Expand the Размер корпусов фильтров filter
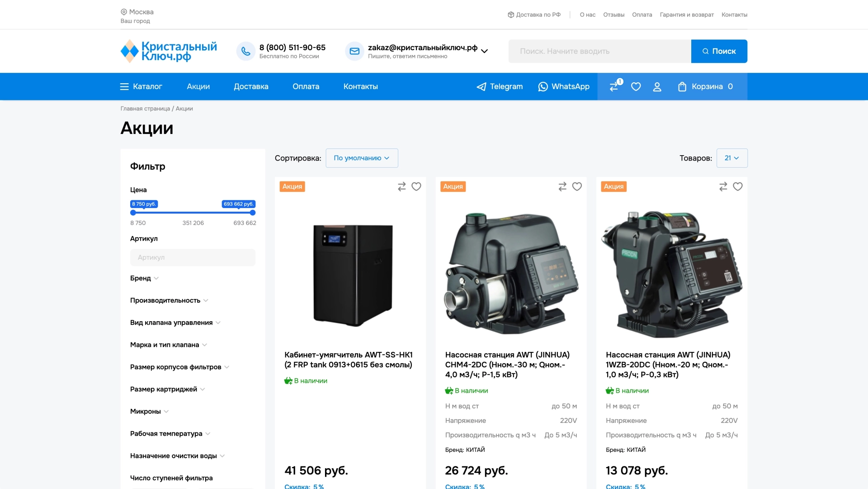 click(x=180, y=367)
